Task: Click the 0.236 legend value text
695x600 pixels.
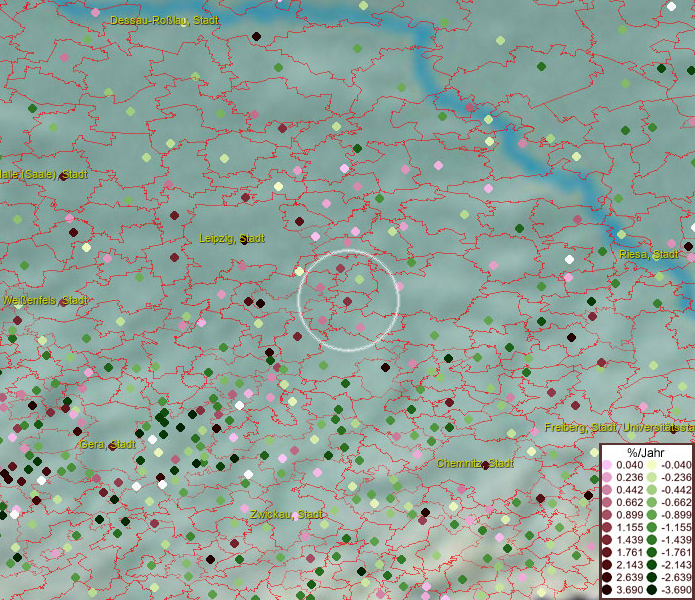Action: point(629,477)
